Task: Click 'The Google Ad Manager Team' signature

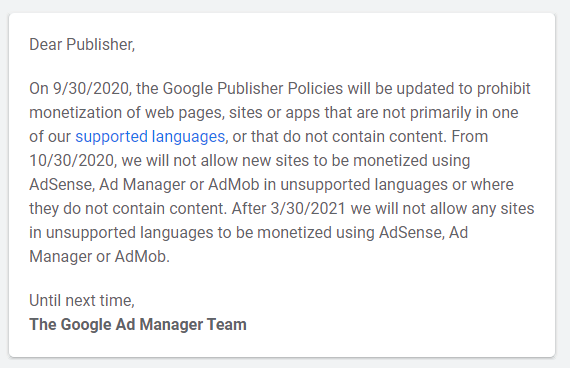Action: 138,324
